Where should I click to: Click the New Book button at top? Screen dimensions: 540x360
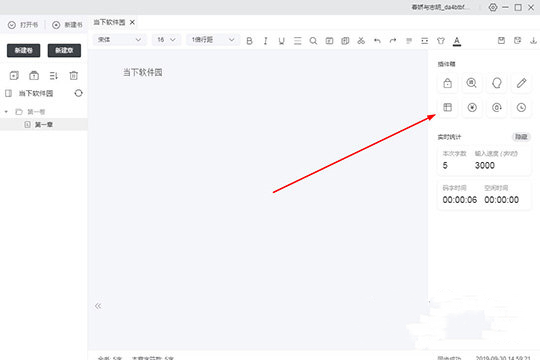point(68,25)
